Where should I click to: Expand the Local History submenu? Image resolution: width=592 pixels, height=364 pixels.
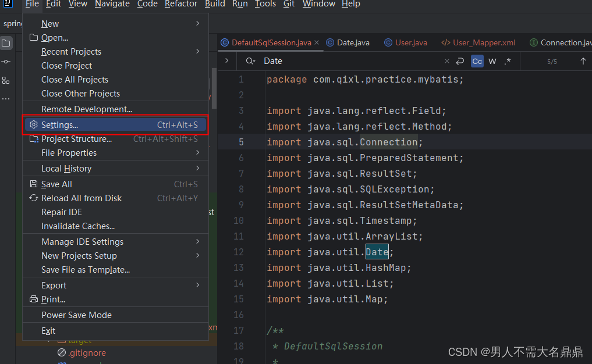(x=198, y=168)
